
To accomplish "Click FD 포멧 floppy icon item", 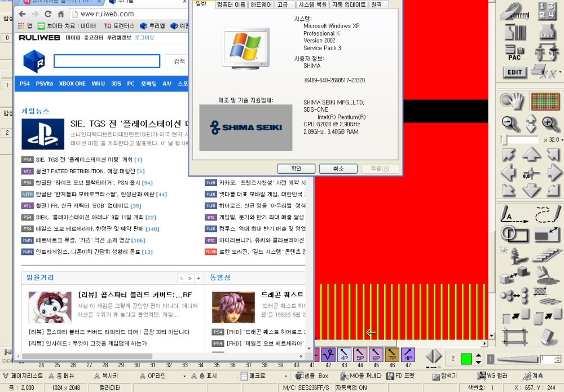I will (400, 376).
